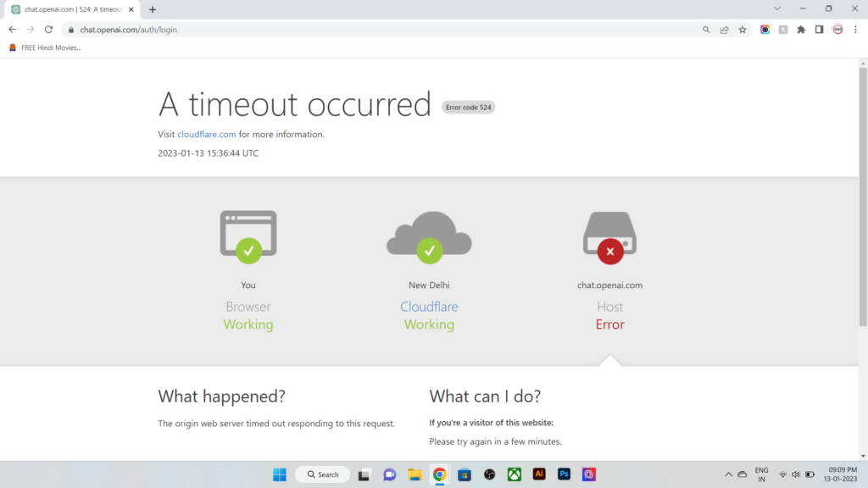Open the OBS Studio taskbar icon
868x488 pixels.
[489, 474]
